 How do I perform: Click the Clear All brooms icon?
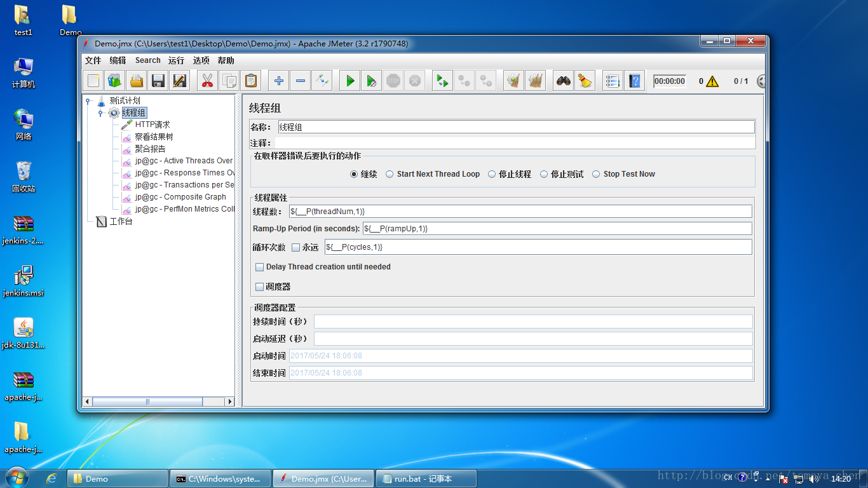click(536, 81)
